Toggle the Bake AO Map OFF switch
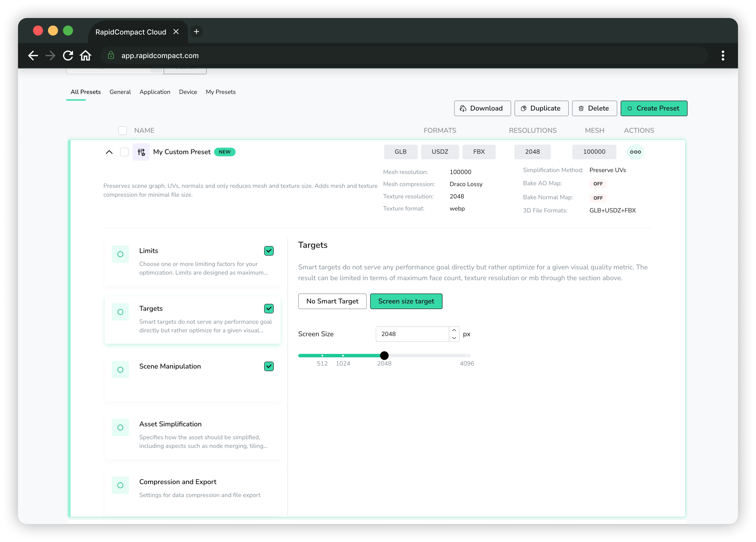756x542 pixels. click(x=598, y=184)
